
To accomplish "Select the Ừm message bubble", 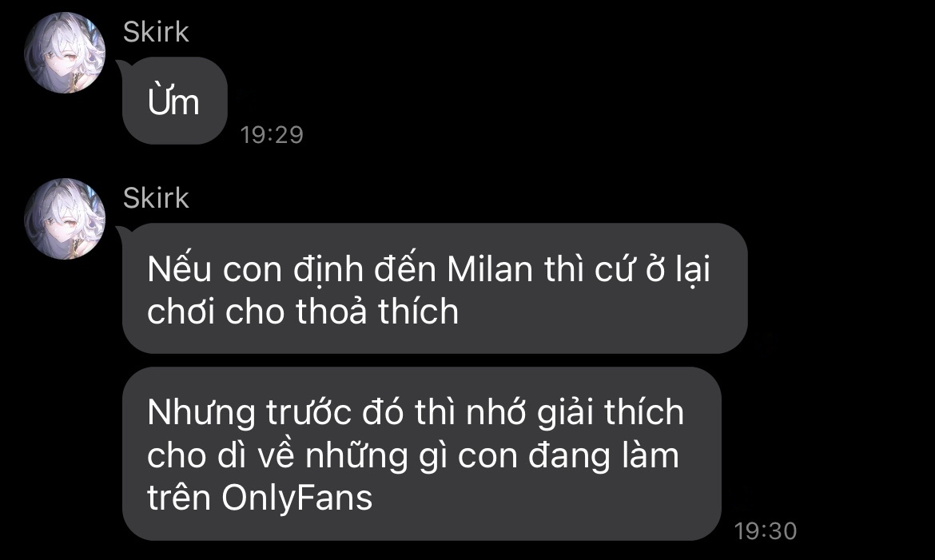I will (x=174, y=101).
